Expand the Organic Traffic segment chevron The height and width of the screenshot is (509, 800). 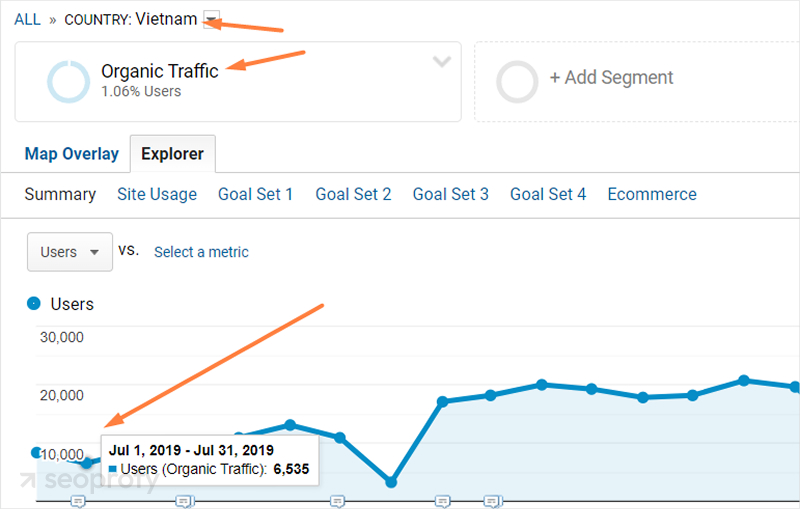pyautogui.click(x=441, y=62)
